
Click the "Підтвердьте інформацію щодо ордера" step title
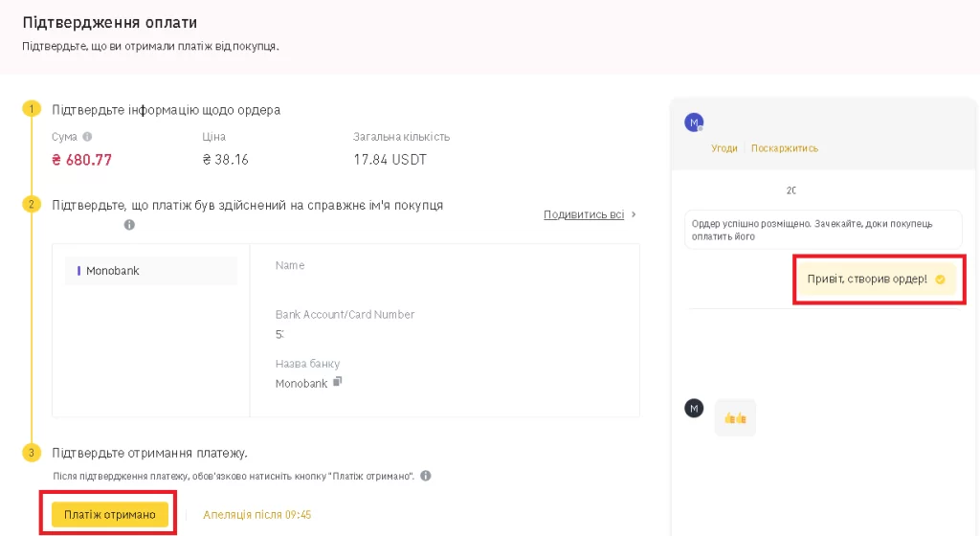[x=167, y=111]
